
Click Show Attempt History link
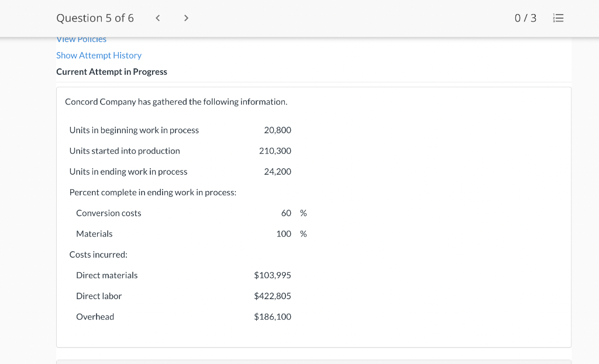[x=99, y=56]
